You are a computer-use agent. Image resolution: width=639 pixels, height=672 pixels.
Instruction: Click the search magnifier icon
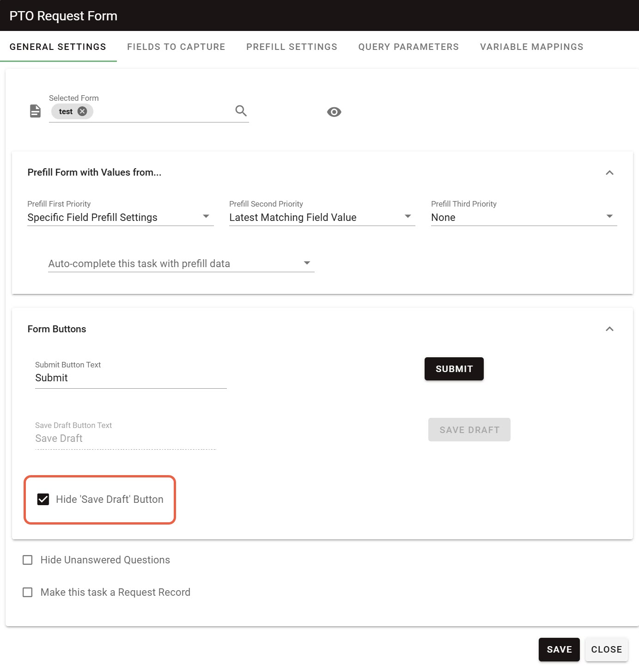(241, 111)
